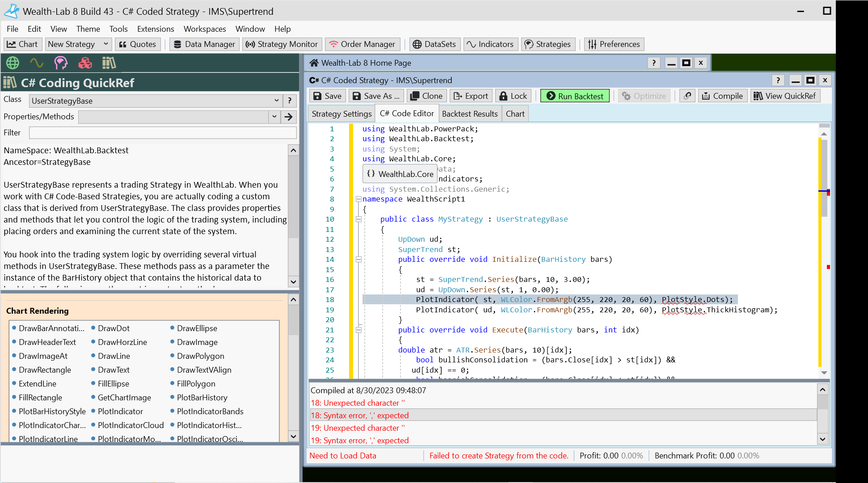The height and width of the screenshot is (483, 868).
Task: Expand the Properties/Methods dropdown
Action: (x=274, y=117)
